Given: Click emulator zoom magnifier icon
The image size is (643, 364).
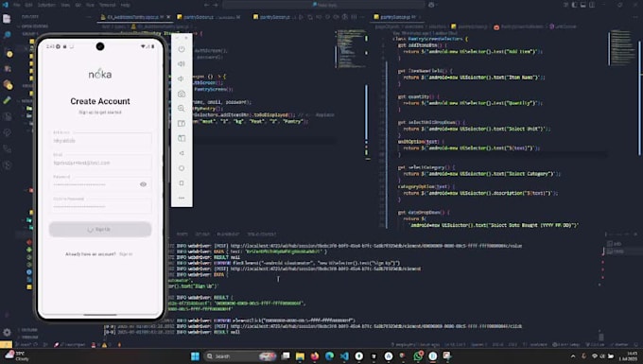Looking at the screenshot, I should (x=182, y=109).
